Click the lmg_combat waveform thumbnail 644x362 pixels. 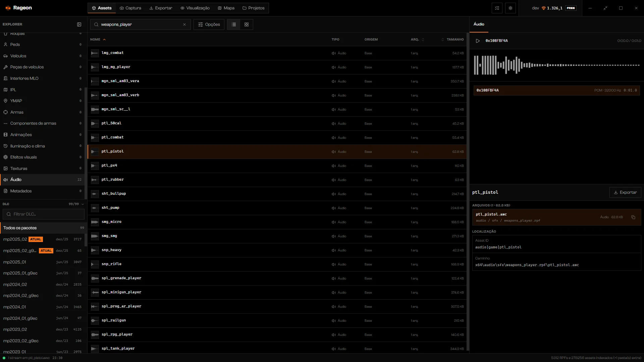95,53
